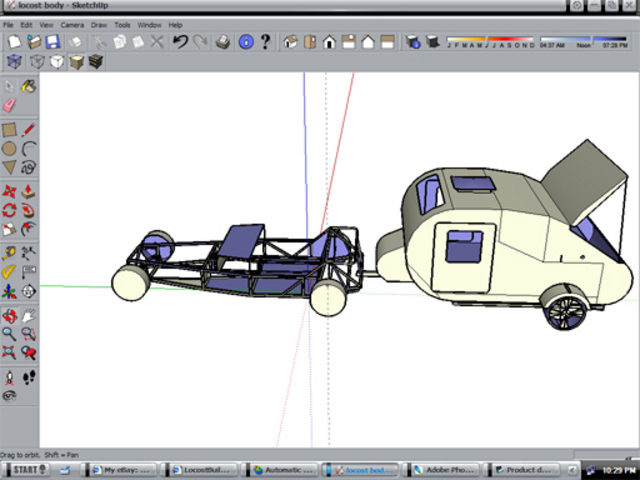Choose the Arc tool
This screenshot has width=640, height=480.
pyautogui.click(x=28, y=149)
